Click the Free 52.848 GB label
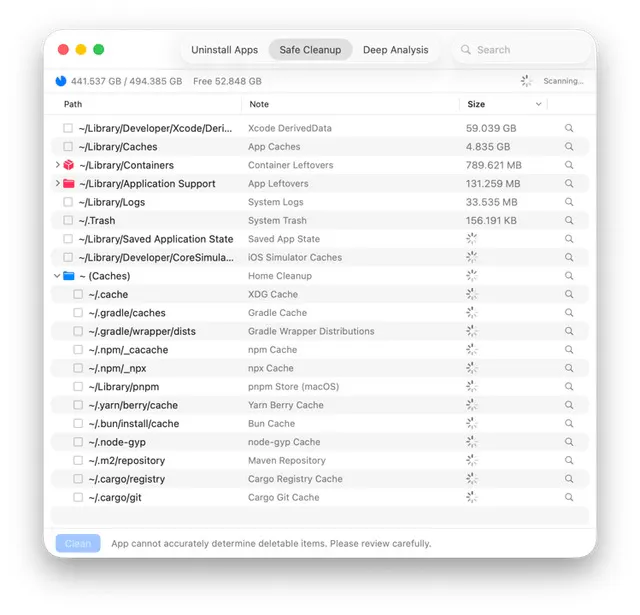 tap(227, 81)
